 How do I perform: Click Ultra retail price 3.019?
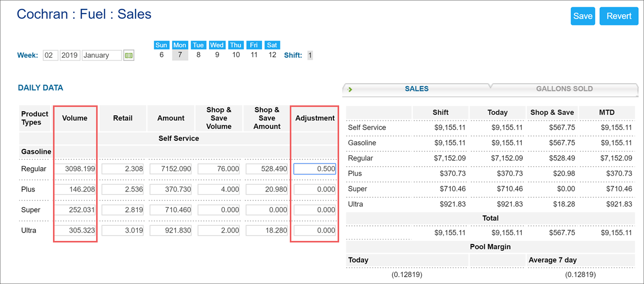pyautogui.click(x=123, y=231)
